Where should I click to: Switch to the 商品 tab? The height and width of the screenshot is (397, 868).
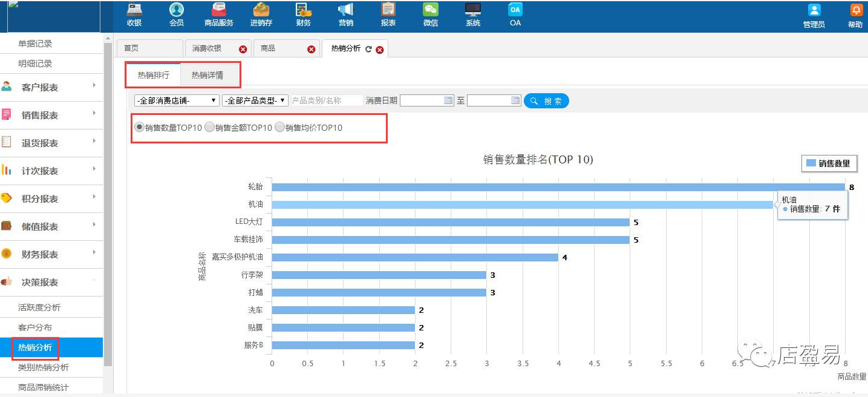[286, 48]
